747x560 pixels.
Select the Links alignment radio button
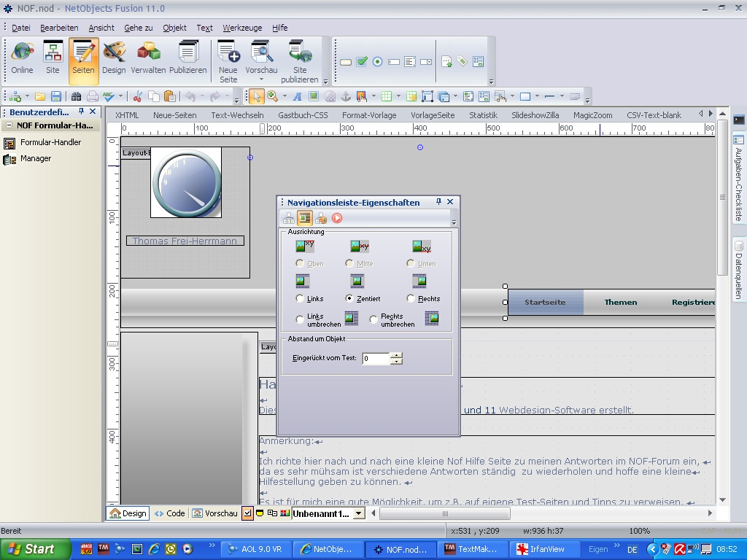300,299
